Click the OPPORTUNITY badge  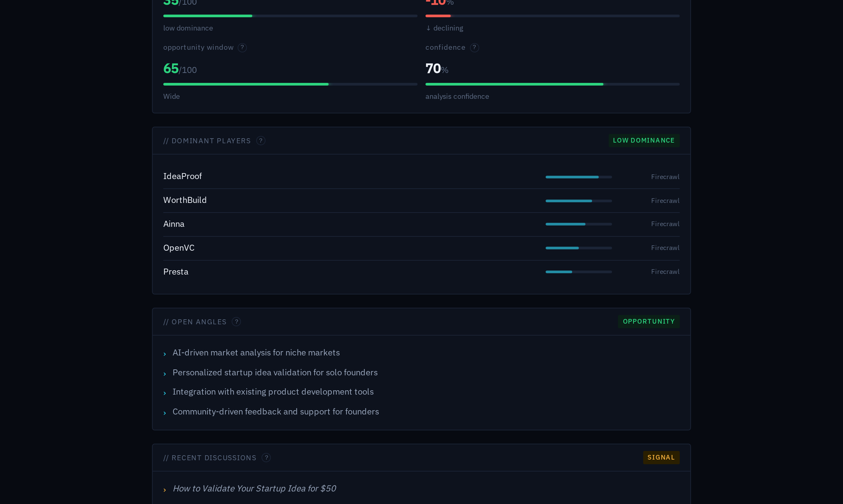tap(649, 322)
